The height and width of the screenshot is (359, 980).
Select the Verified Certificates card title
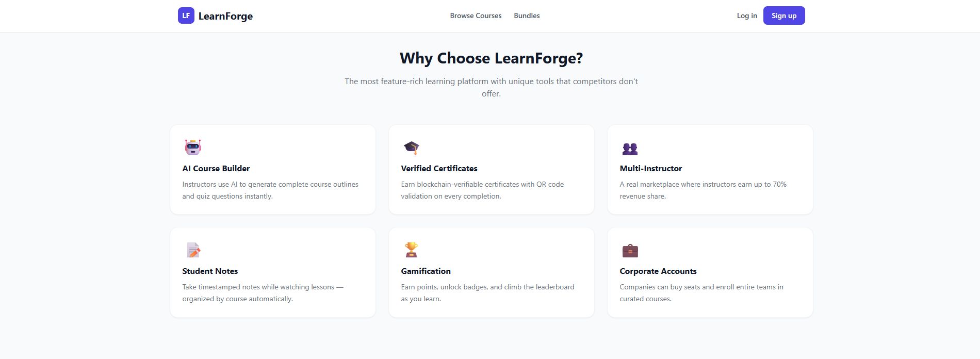pos(439,168)
